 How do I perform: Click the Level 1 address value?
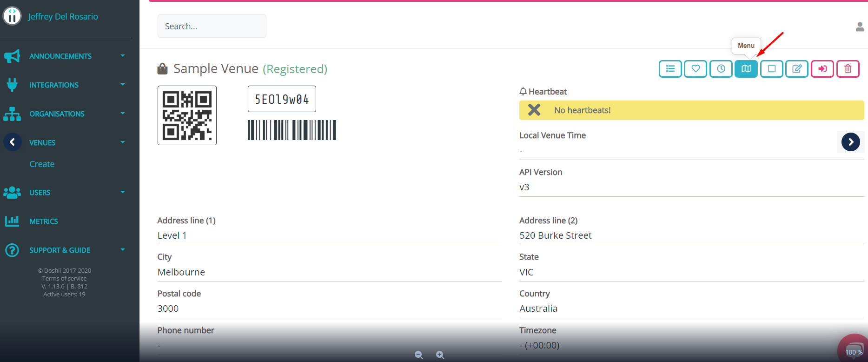(x=172, y=235)
